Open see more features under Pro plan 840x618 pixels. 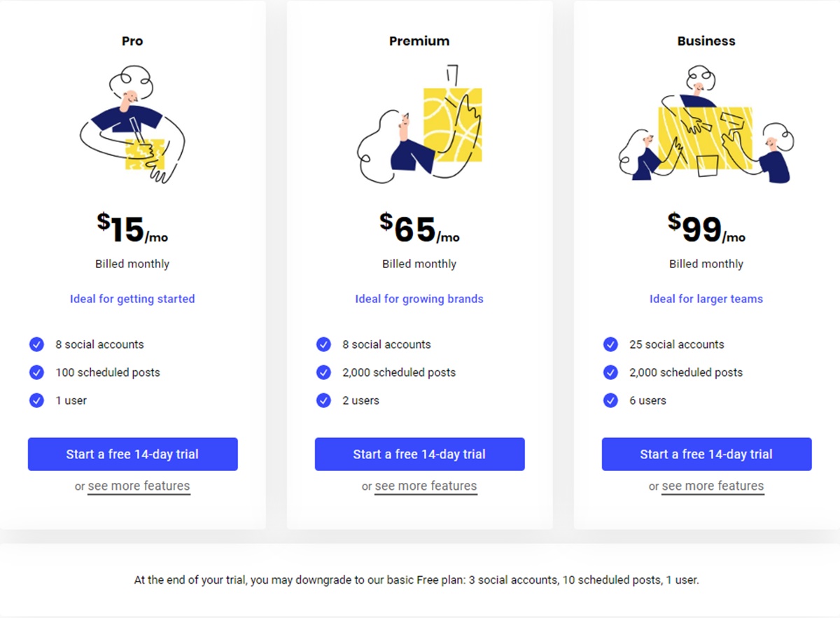[x=139, y=486]
